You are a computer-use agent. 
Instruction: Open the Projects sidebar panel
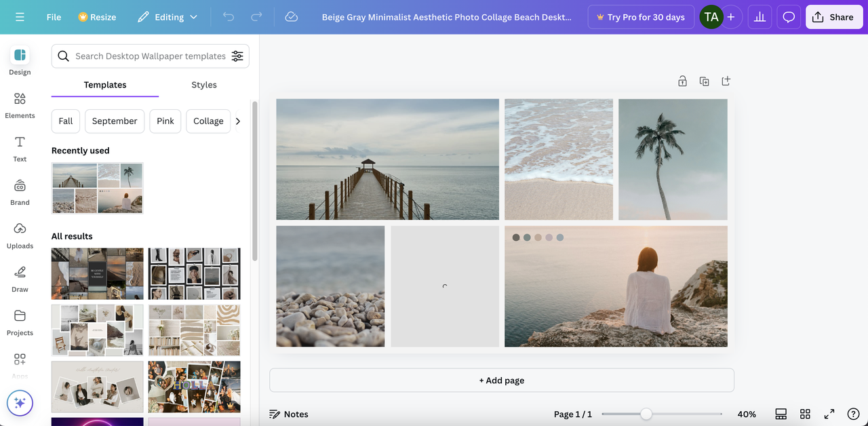[20, 322]
